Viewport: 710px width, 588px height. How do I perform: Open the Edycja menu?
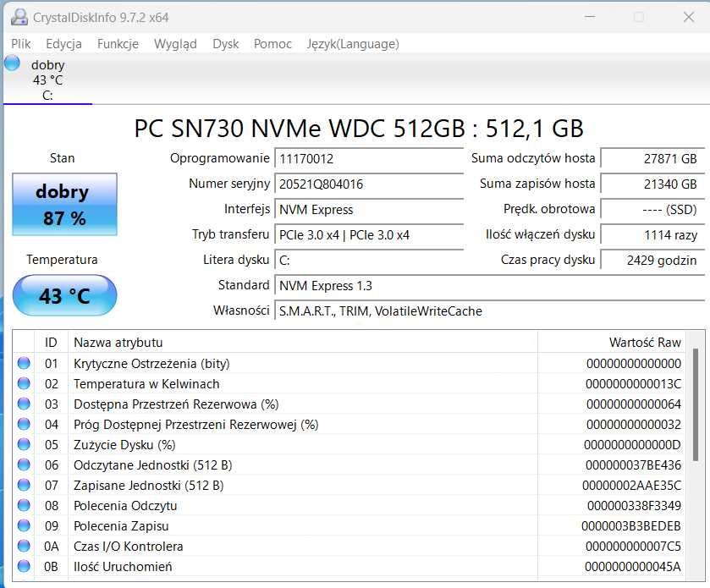pyautogui.click(x=63, y=44)
